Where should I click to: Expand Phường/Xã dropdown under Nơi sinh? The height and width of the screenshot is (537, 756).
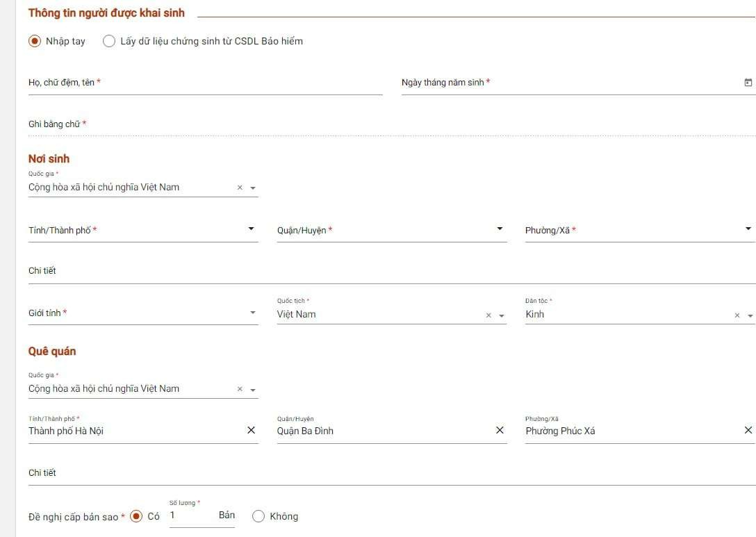tap(748, 229)
